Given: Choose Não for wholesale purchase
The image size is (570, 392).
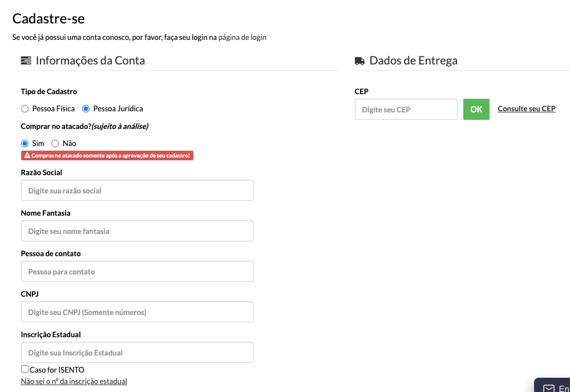Looking at the screenshot, I should (x=55, y=143).
